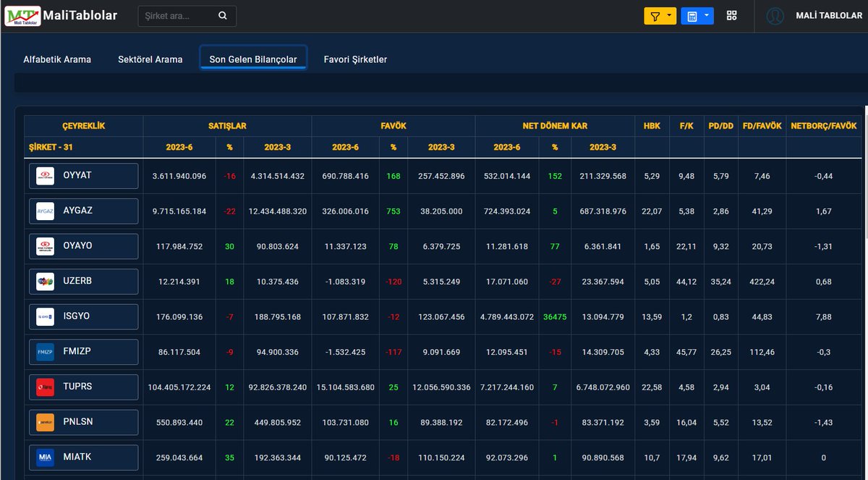Switch to Sektörel Arama tab
The width and height of the screenshot is (868, 480).
point(150,59)
